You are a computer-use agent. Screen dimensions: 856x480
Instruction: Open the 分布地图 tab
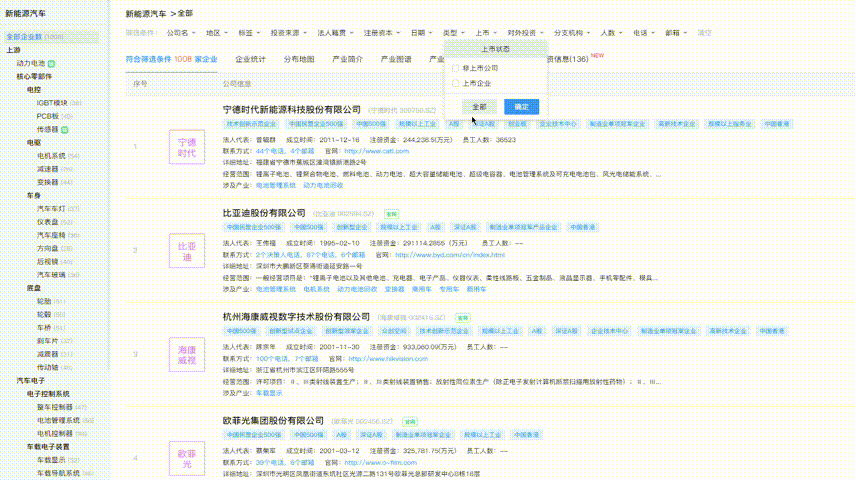298,59
